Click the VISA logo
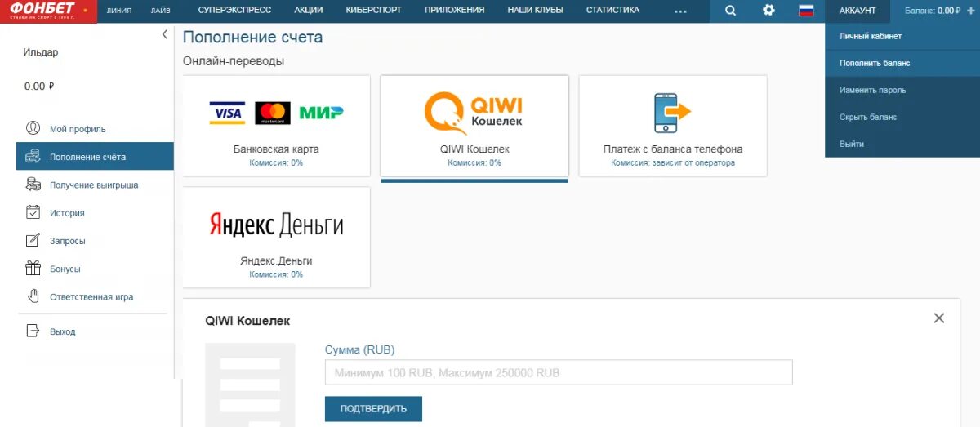 coord(227,113)
